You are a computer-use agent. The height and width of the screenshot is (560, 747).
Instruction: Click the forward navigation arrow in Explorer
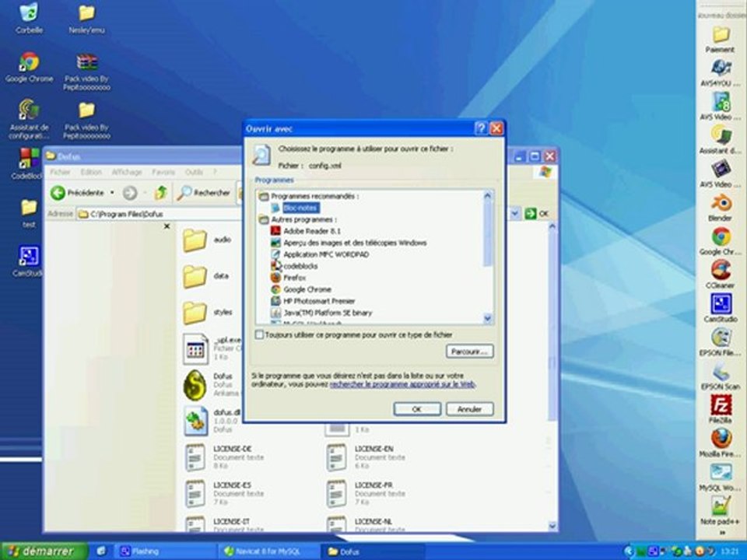130,193
